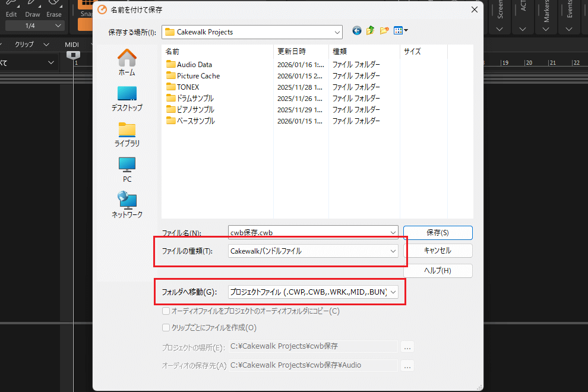Screen dimensions: 588x392
Task: Enable copy audio files to project folder checkbox
Action: (166, 311)
